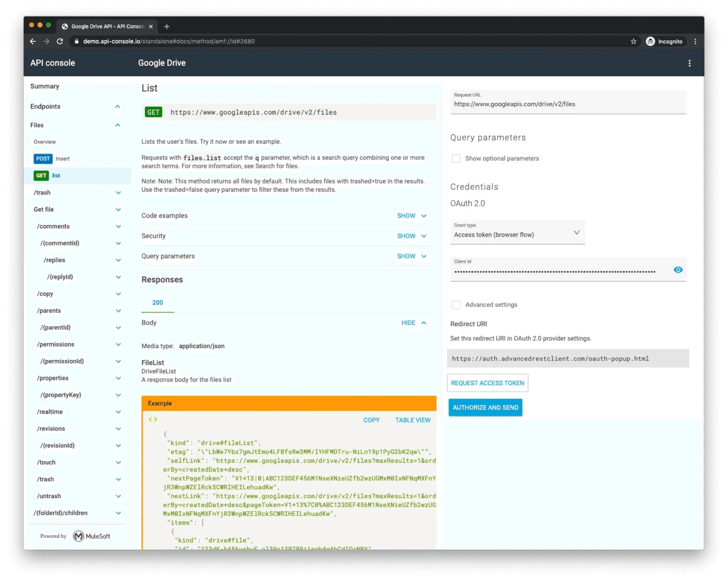Expand the /{replyId} endpoint

[118, 277]
